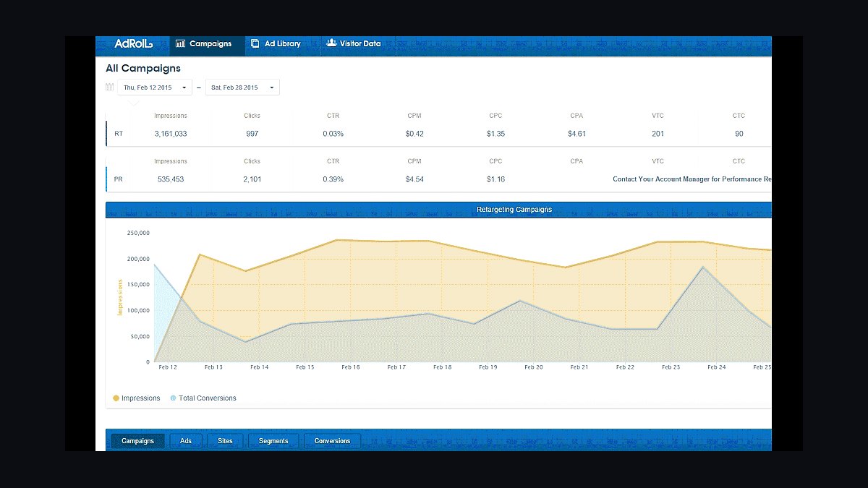868x488 pixels.
Task: Click the RT row label
Action: (119, 134)
